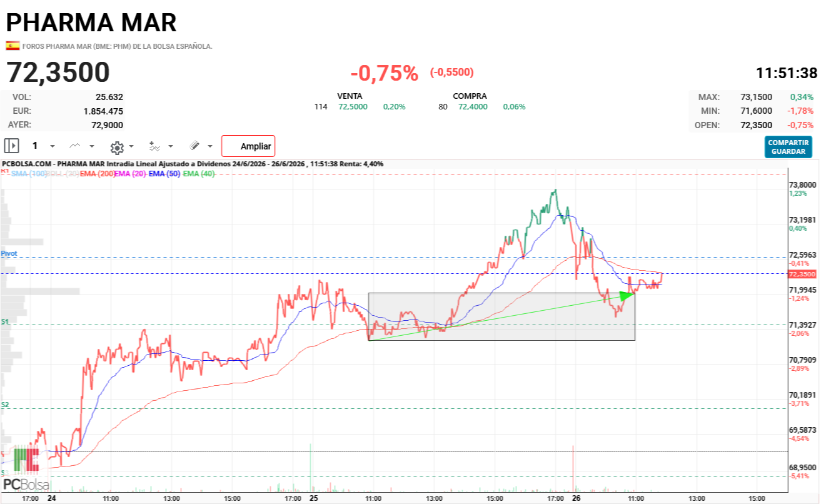Screen dimensions: 821x504
Task: Click the current price 72,3500 axis label
Action: pos(802,274)
